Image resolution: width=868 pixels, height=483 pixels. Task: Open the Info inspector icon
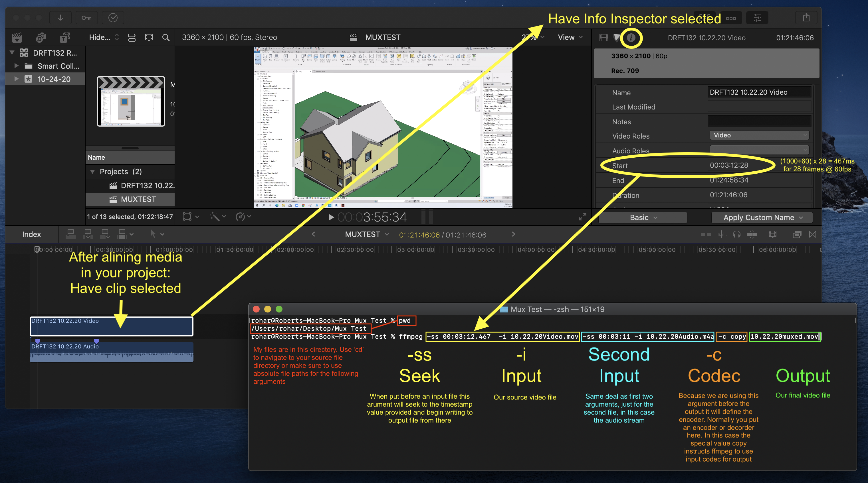click(631, 38)
